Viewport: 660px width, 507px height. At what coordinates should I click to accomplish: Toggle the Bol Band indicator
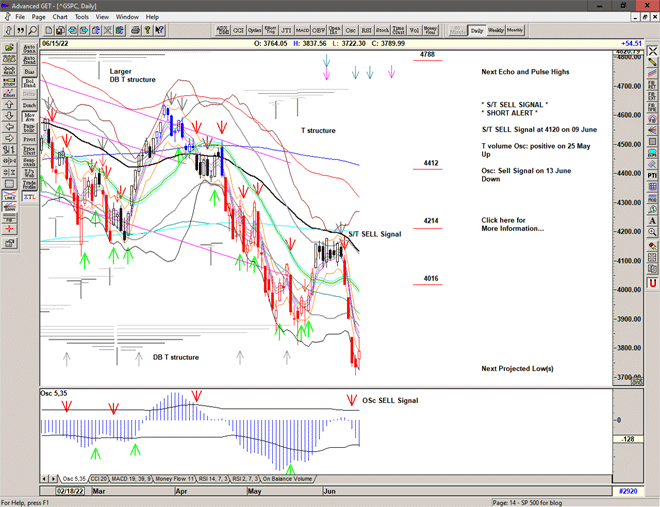coord(29,83)
